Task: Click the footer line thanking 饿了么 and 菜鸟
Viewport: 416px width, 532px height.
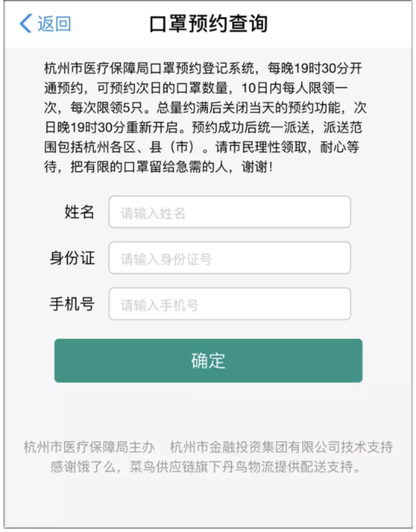Action: click(206, 467)
